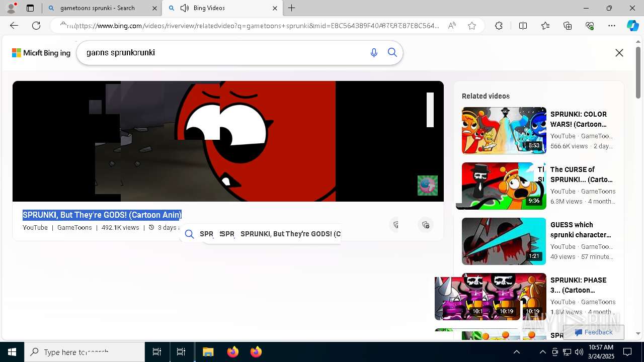
Task: Close the video overlay with the X
Action: point(619,53)
